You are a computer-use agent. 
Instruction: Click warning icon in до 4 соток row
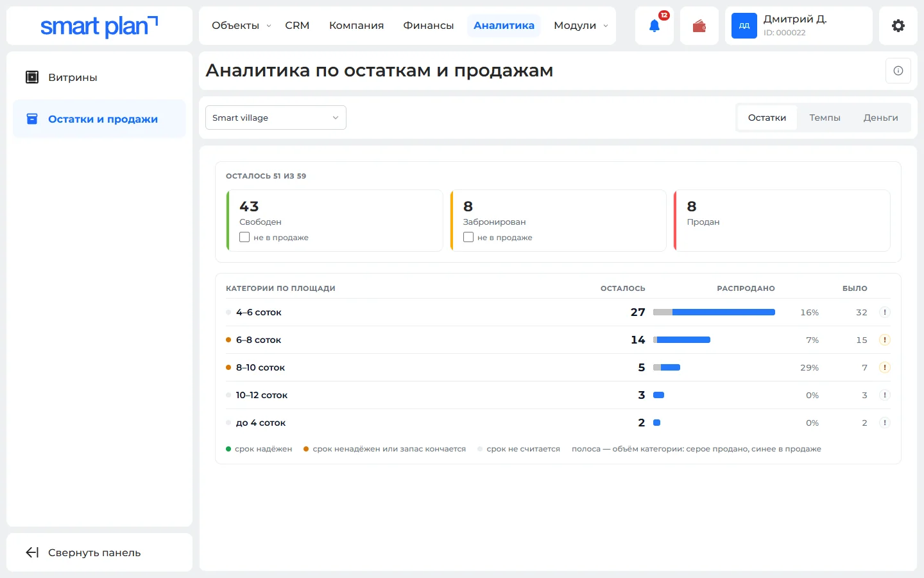coord(885,423)
